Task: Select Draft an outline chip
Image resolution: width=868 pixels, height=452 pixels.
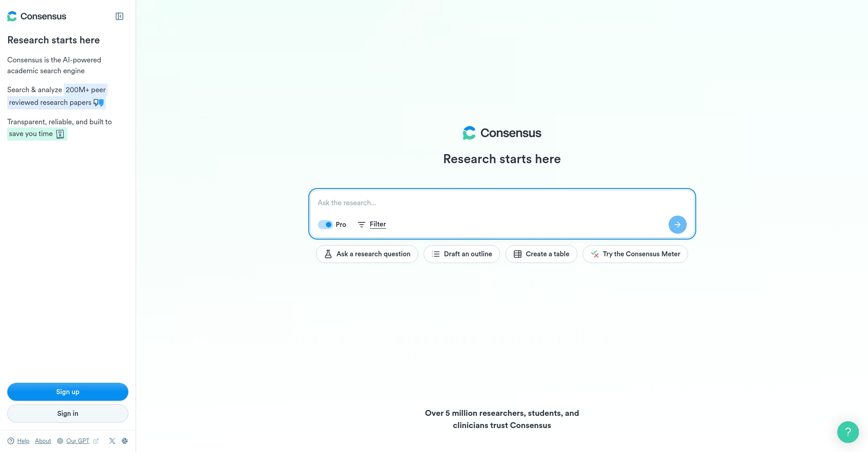Action: point(462,254)
